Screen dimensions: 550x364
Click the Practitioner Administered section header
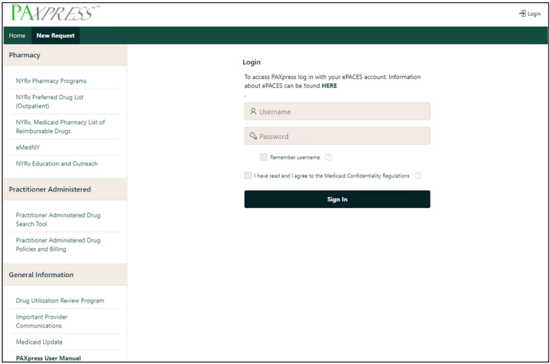[x=66, y=189]
